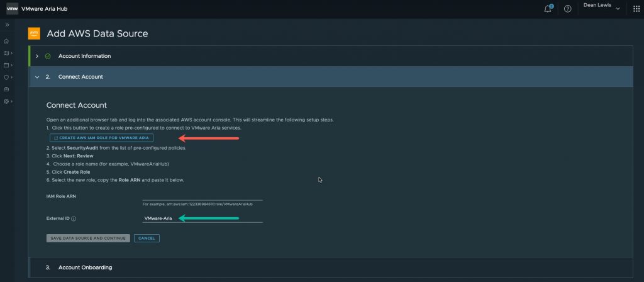Open the toolbox icon in sidebar
Image resolution: width=644 pixels, height=282 pixels.
[x=6, y=89]
